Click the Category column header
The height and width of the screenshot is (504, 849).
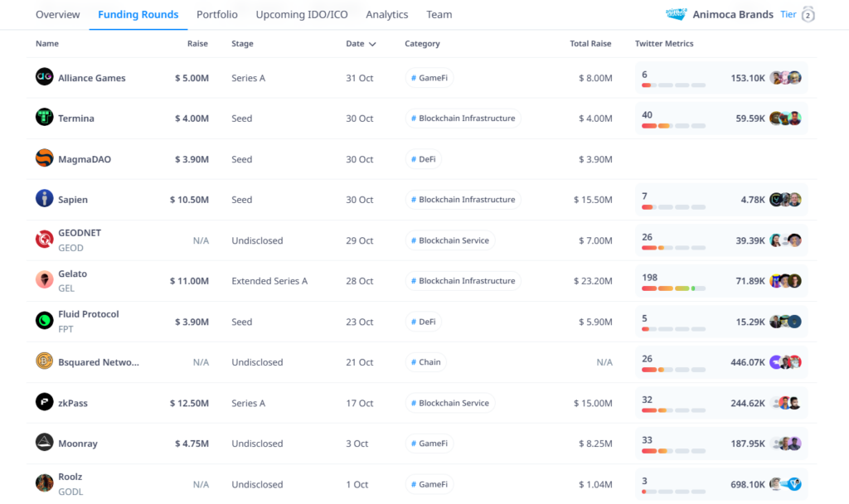coord(422,43)
